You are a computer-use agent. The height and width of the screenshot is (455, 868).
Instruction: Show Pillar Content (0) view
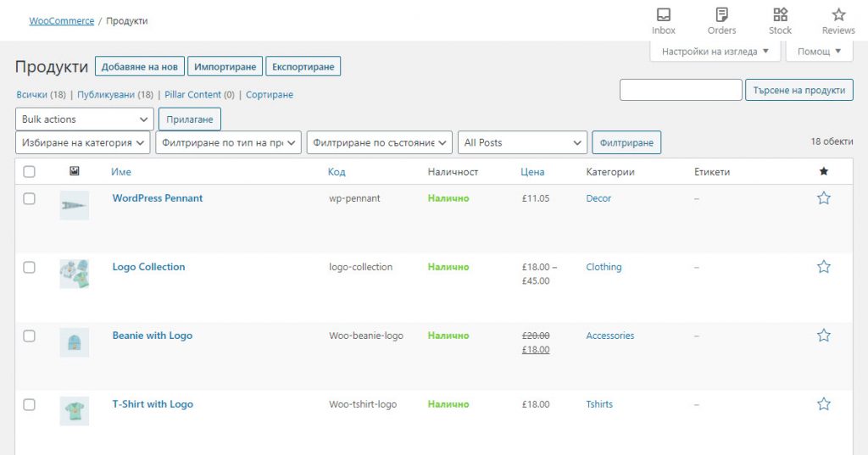(x=199, y=95)
